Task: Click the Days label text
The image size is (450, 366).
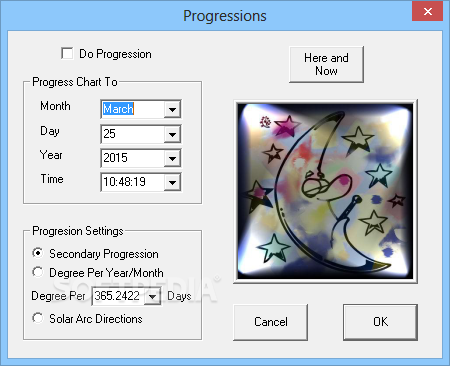Action: [x=179, y=296]
